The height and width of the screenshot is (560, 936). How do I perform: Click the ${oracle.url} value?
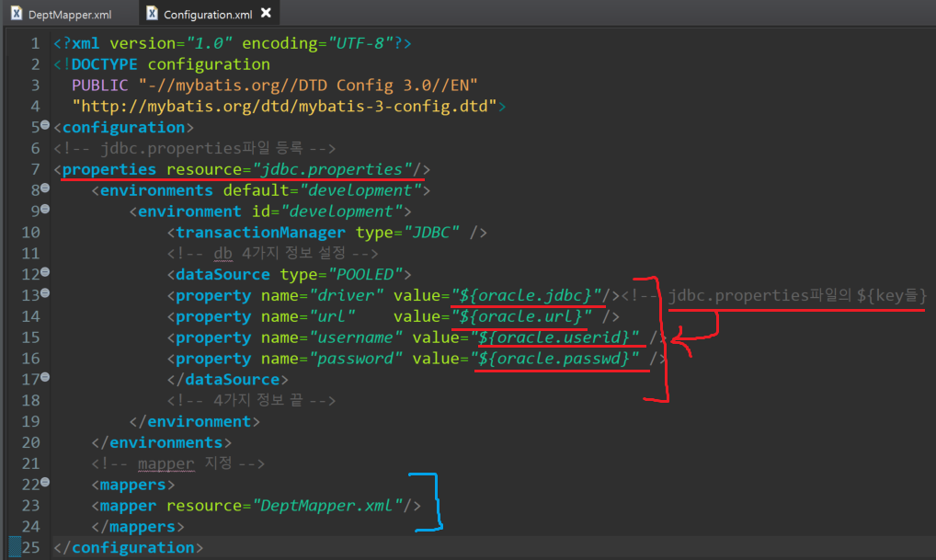(x=521, y=316)
